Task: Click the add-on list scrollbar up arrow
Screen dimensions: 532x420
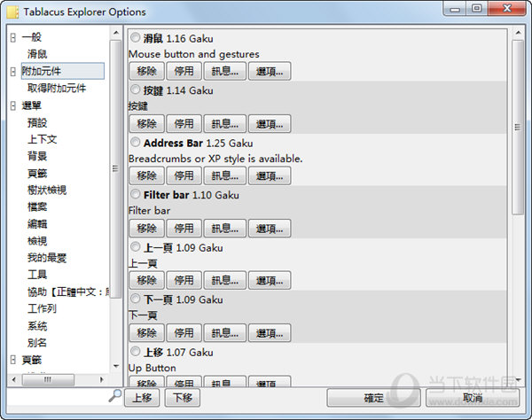Action: (x=518, y=33)
